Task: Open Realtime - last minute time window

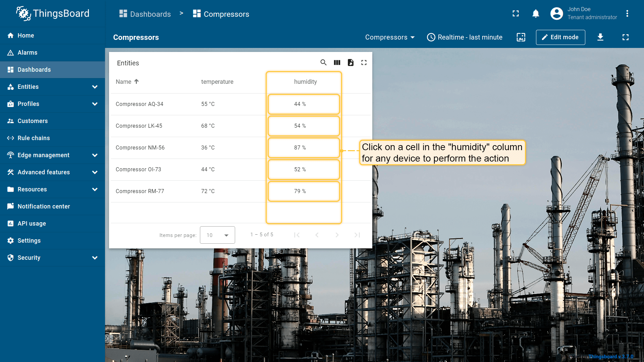Action: point(465,37)
